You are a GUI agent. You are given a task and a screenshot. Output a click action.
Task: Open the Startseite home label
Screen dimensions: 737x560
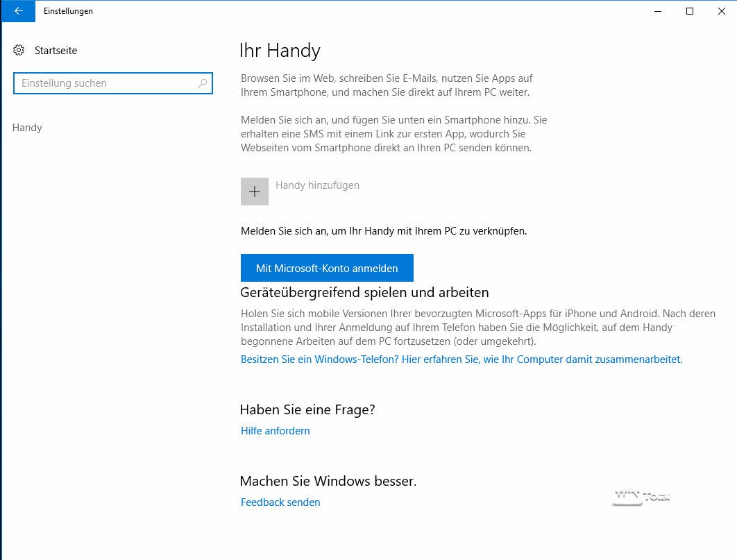click(56, 51)
